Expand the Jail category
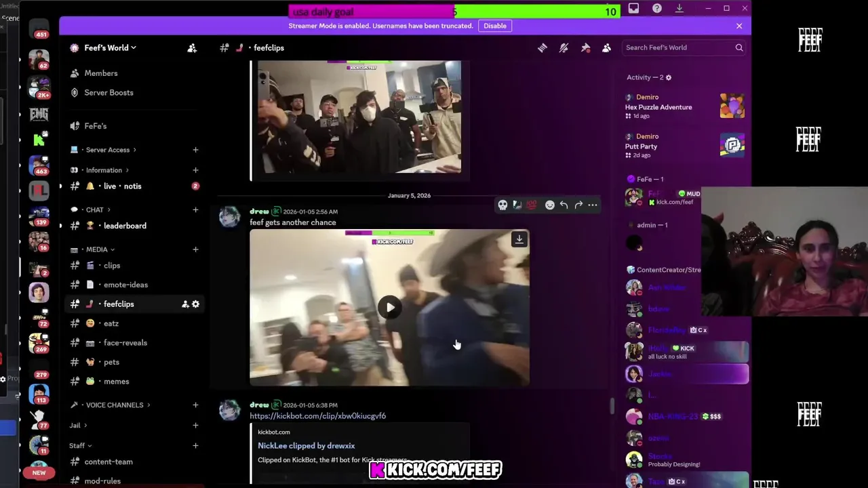The height and width of the screenshot is (488, 868). coord(78,426)
